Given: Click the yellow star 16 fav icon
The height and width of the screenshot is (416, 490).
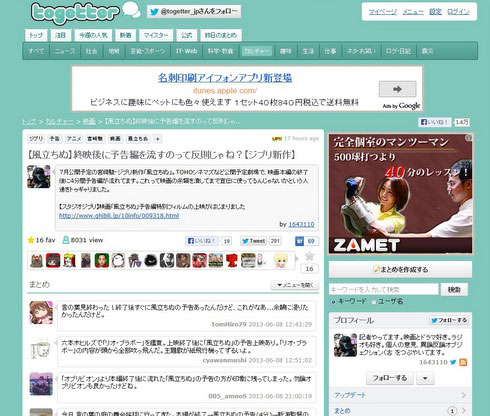Looking at the screenshot, I should 31,240.
